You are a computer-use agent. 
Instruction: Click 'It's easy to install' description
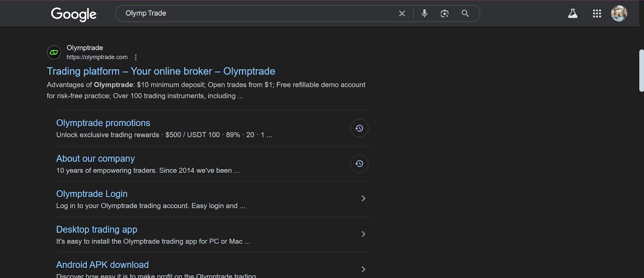[x=153, y=241]
